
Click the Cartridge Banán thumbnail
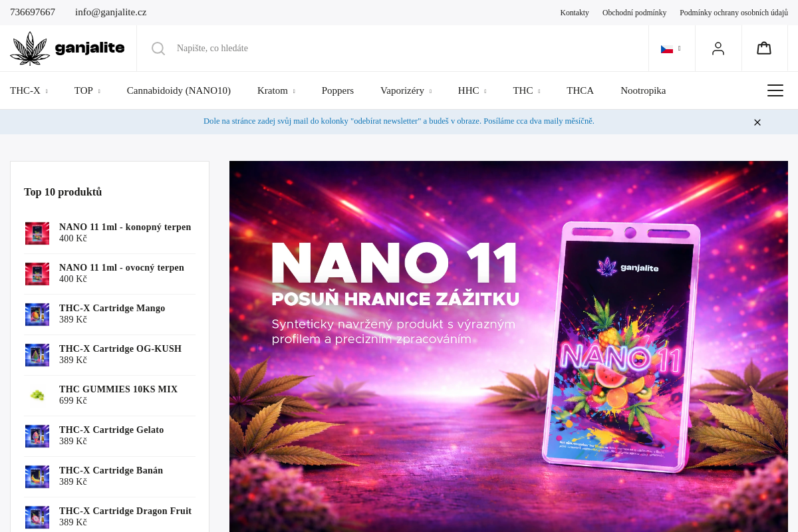[x=37, y=477]
